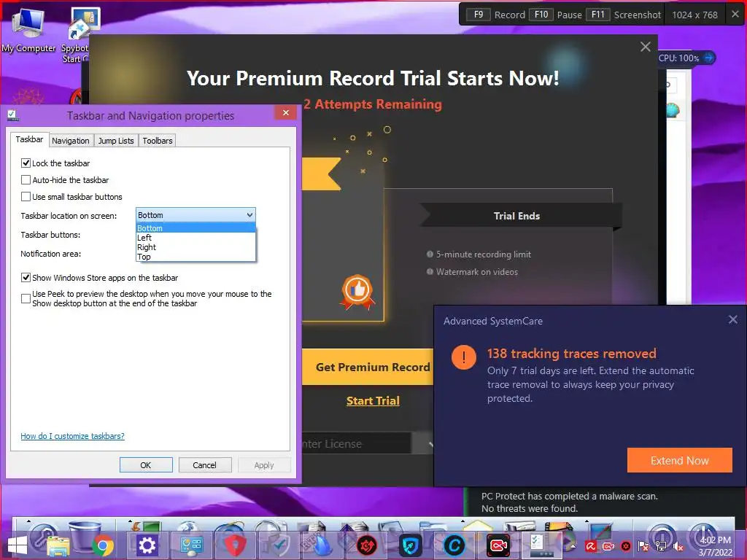Choose Top in the location list

point(196,257)
